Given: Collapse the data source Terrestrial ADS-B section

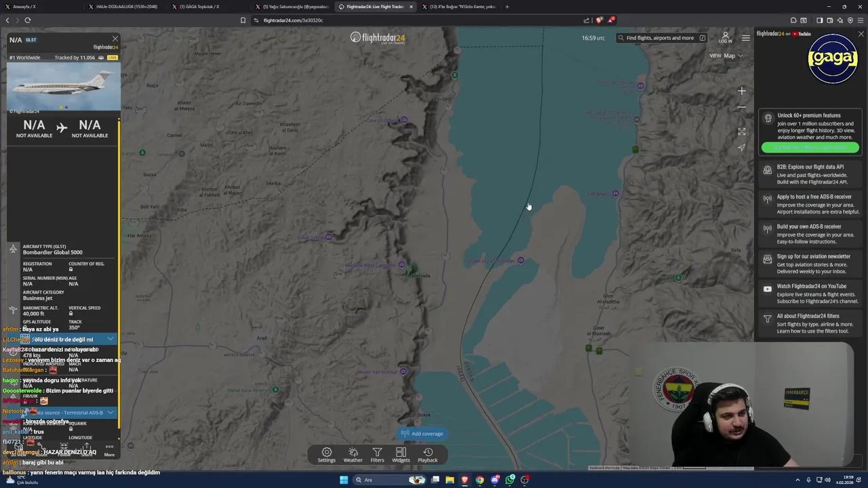Looking at the screenshot, I should pyautogui.click(x=111, y=412).
